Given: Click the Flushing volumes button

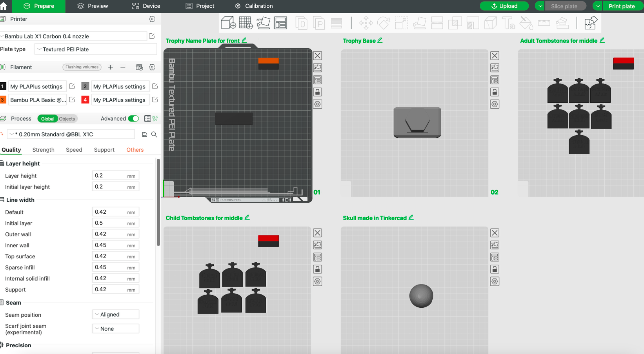Looking at the screenshot, I should (x=82, y=67).
